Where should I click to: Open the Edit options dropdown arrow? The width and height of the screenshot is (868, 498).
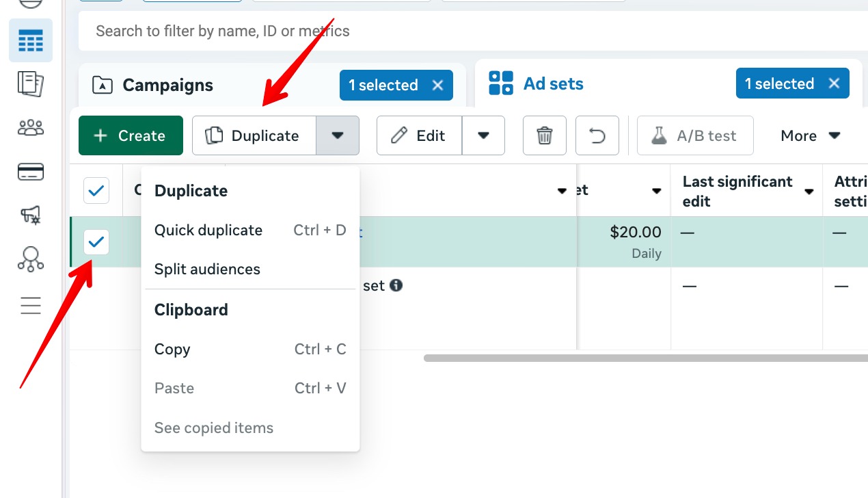coord(483,135)
